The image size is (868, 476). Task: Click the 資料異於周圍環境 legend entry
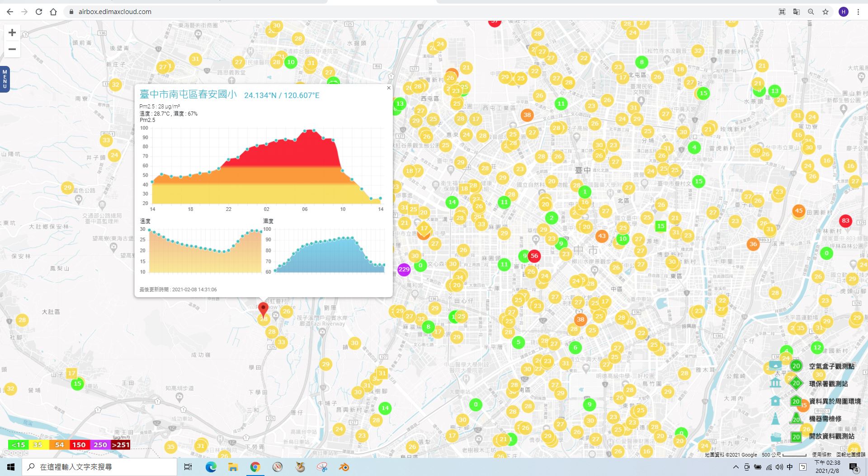tap(835, 401)
